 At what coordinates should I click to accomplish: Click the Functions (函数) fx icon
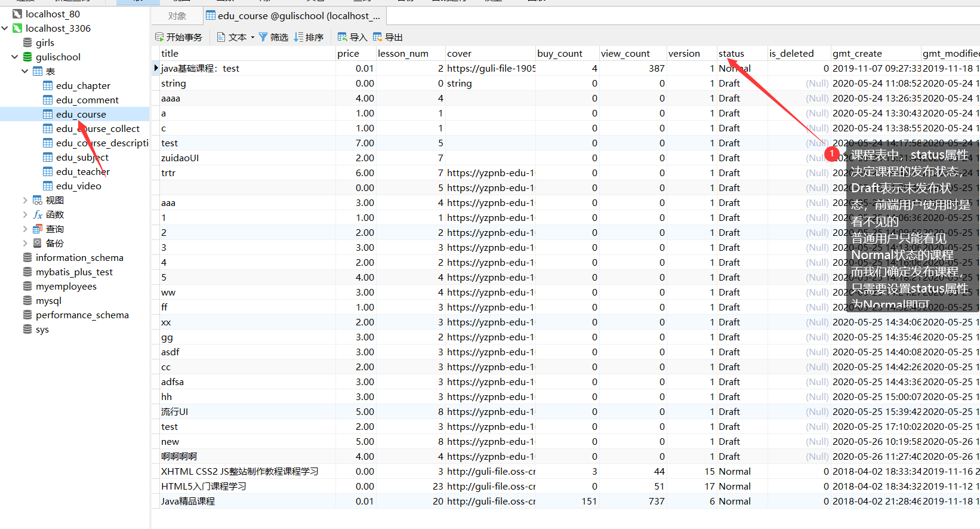(x=38, y=214)
